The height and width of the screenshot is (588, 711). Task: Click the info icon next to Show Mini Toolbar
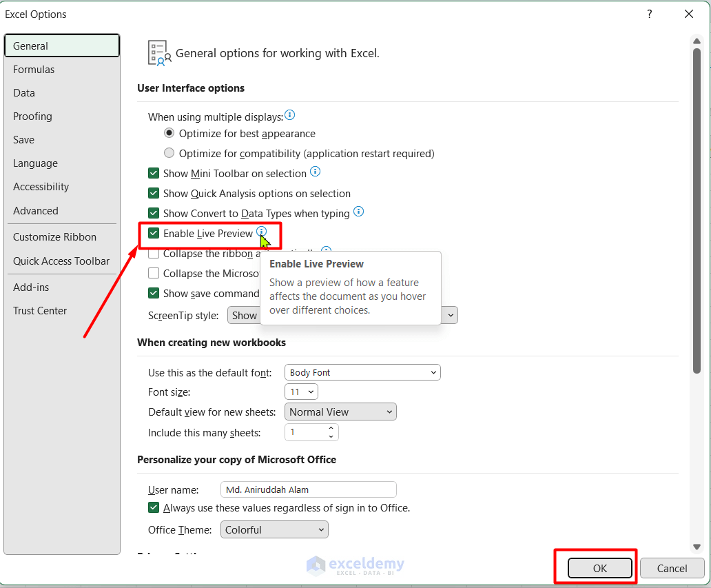coord(315,171)
